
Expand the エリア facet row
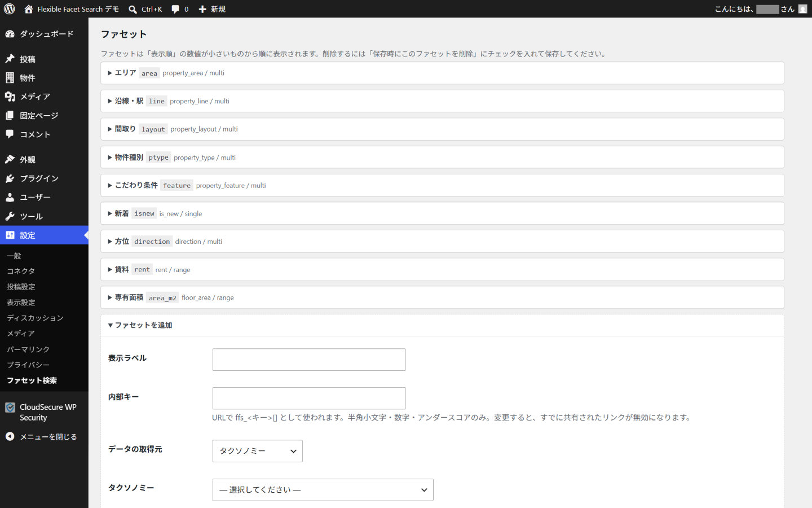[x=442, y=73]
